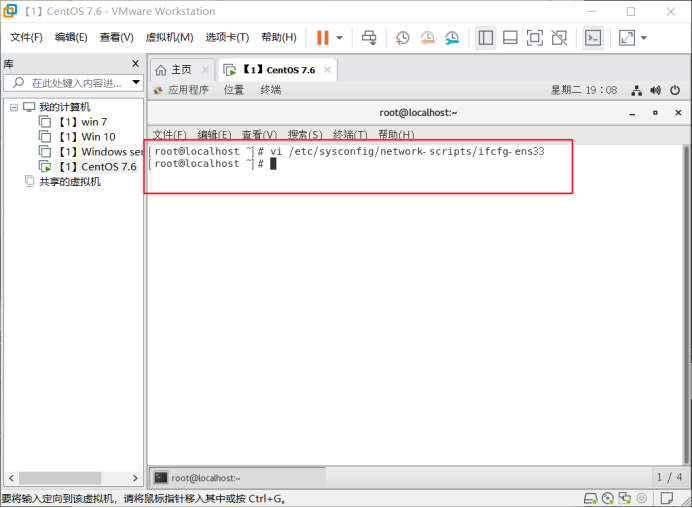
Task: Click right arrow of library horizontal scrollbar
Action: pos(135,478)
